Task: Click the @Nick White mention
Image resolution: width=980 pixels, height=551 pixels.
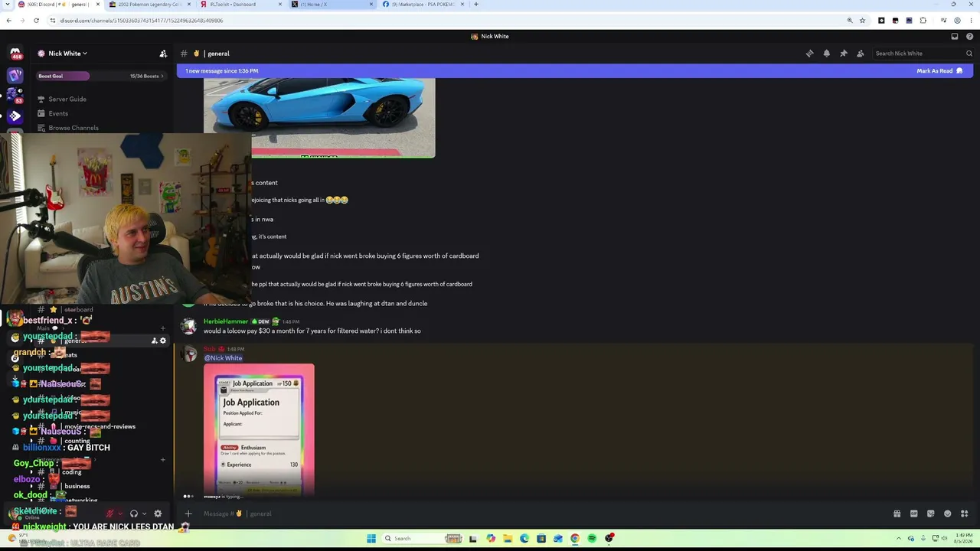Action: pyautogui.click(x=223, y=358)
